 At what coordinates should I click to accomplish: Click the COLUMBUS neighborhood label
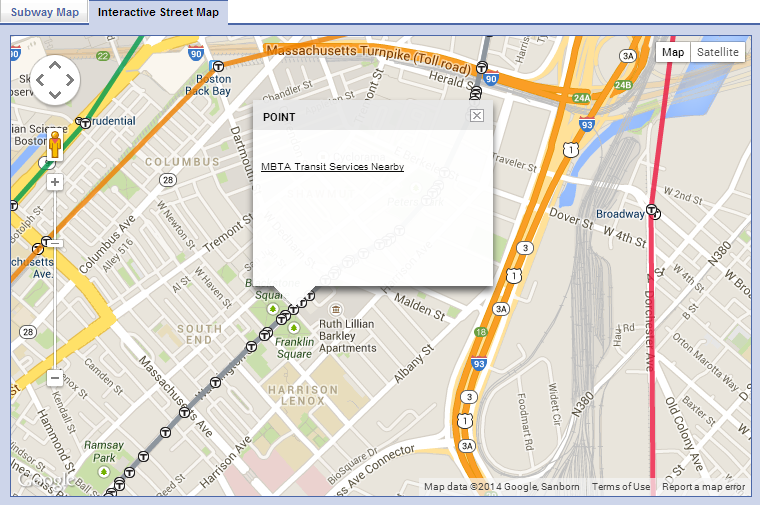[182, 162]
